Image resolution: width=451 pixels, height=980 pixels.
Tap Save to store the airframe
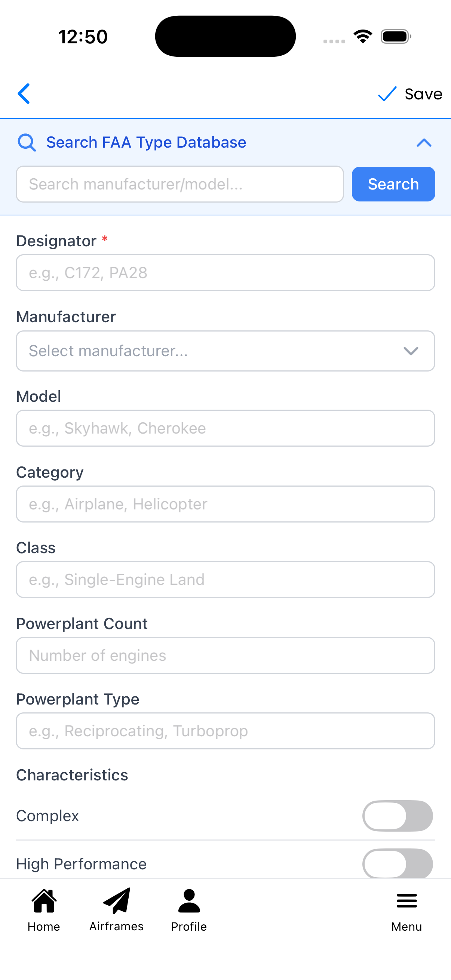pyautogui.click(x=423, y=93)
